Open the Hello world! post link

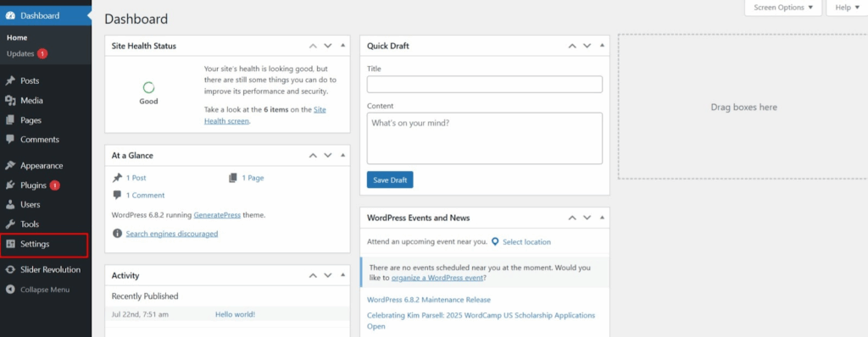click(x=236, y=314)
